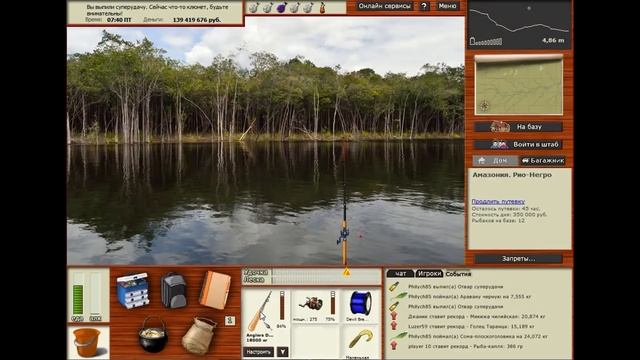Viewport: 640px width, 360px height.
Task: Click the rod tension bar
Action: 326,272
